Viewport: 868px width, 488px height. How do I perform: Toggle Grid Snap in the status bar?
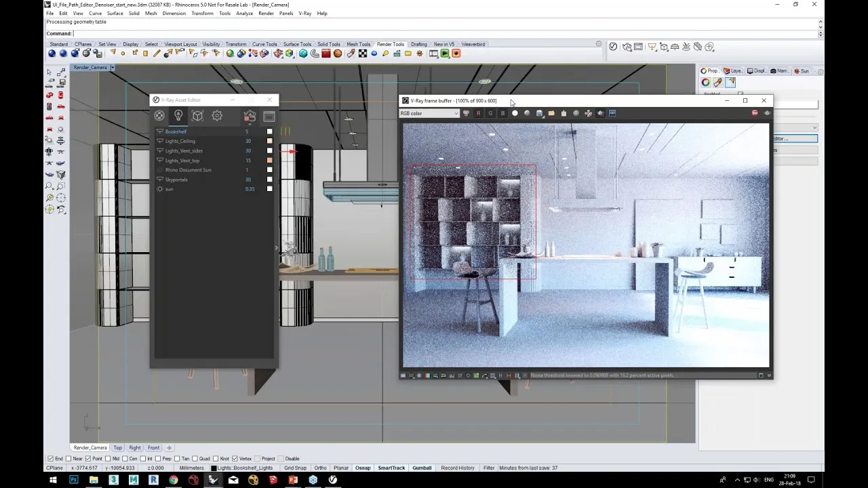point(295,468)
